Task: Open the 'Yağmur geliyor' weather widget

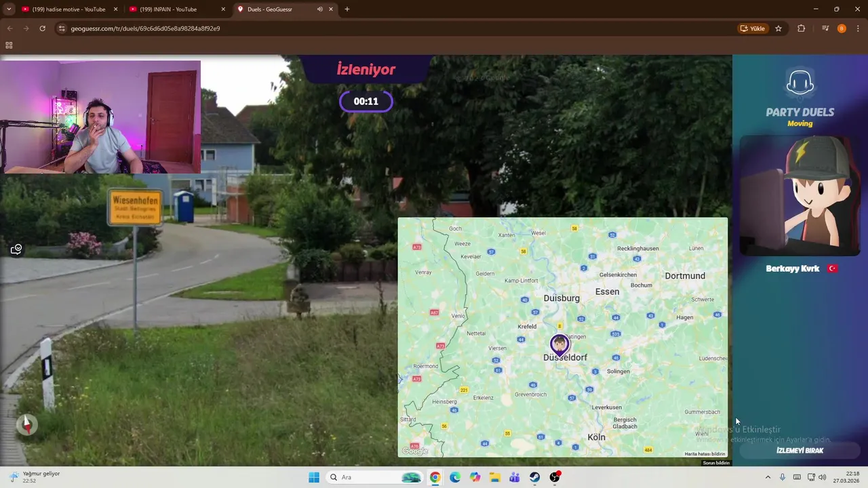Action: click(35, 477)
